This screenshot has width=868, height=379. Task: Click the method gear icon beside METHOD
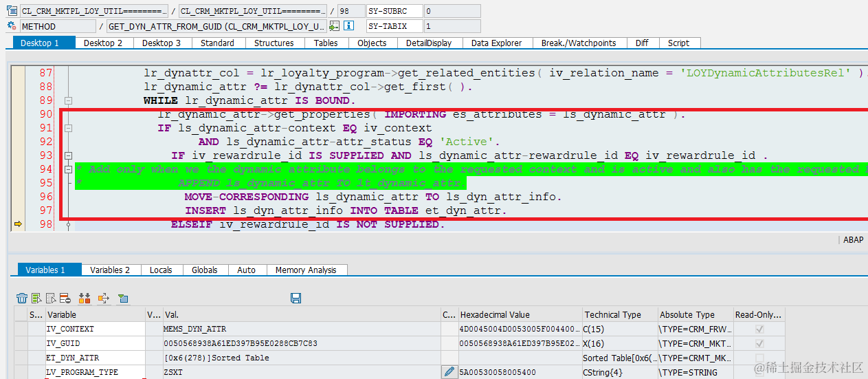(x=11, y=26)
